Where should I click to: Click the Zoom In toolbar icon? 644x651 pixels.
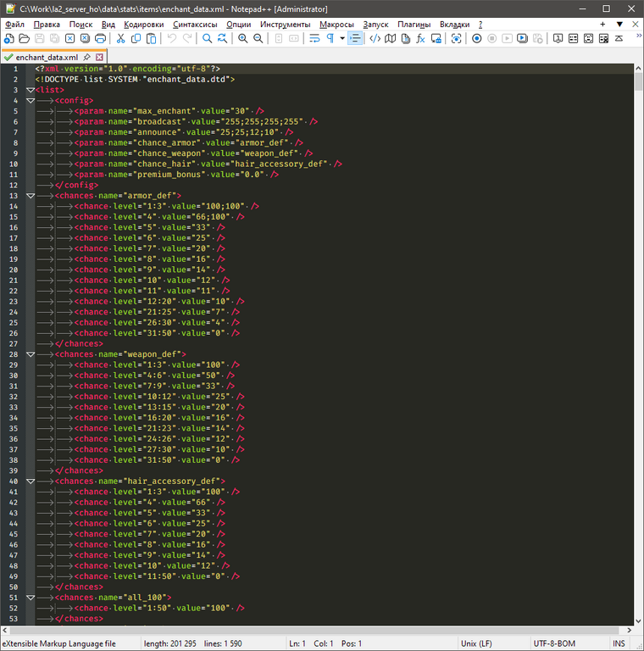pos(243,39)
